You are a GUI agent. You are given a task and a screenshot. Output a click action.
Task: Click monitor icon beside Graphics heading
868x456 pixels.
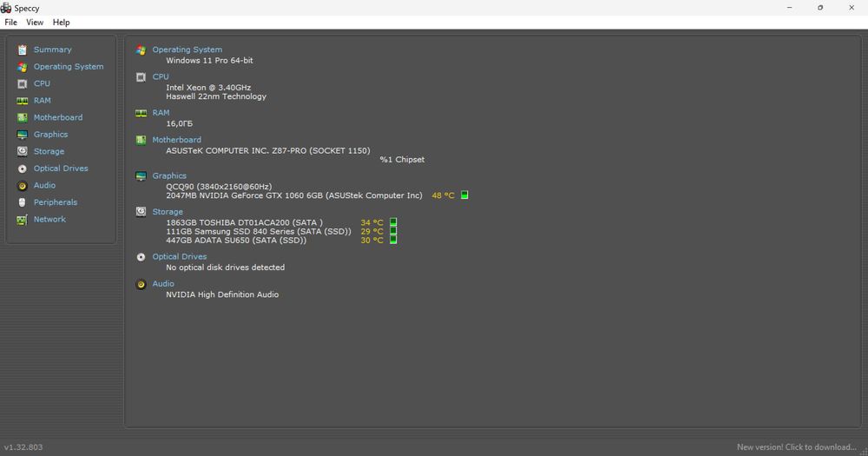click(x=141, y=176)
